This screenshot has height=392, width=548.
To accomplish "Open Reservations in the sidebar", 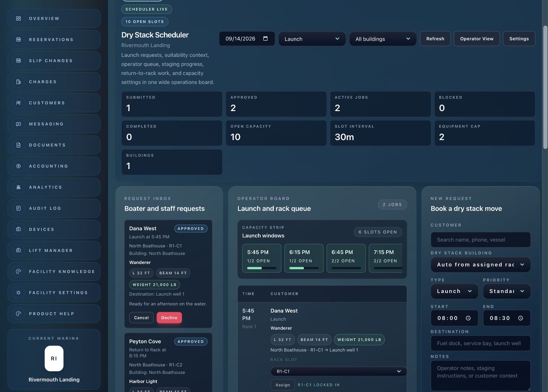I will pyautogui.click(x=54, y=40).
